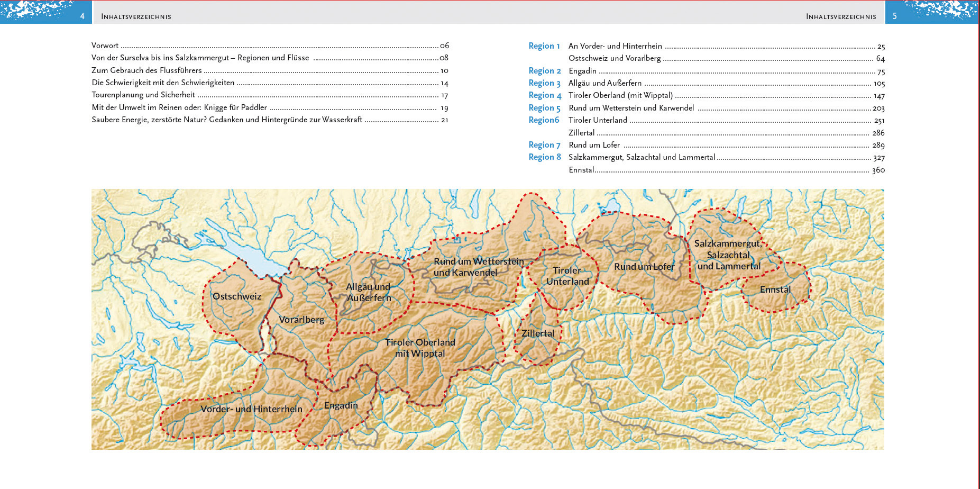Select 'Ostschweiz und Vorarlberg' contents entry
Viewport: 980px width, 489px height.
click(x=615, y=58)
